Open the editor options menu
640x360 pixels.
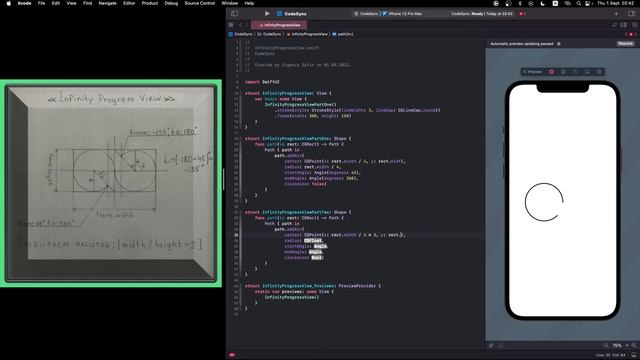(623, 25)
